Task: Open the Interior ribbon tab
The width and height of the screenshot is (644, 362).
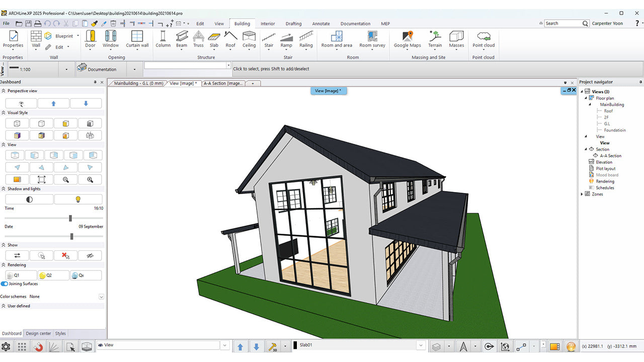Action: 268,24
